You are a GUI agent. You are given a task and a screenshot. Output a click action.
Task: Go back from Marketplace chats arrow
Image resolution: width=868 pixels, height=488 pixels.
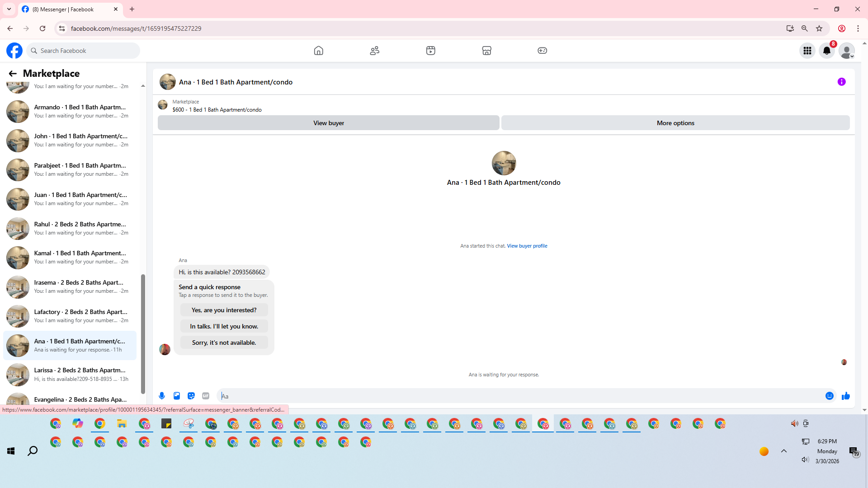13,73
